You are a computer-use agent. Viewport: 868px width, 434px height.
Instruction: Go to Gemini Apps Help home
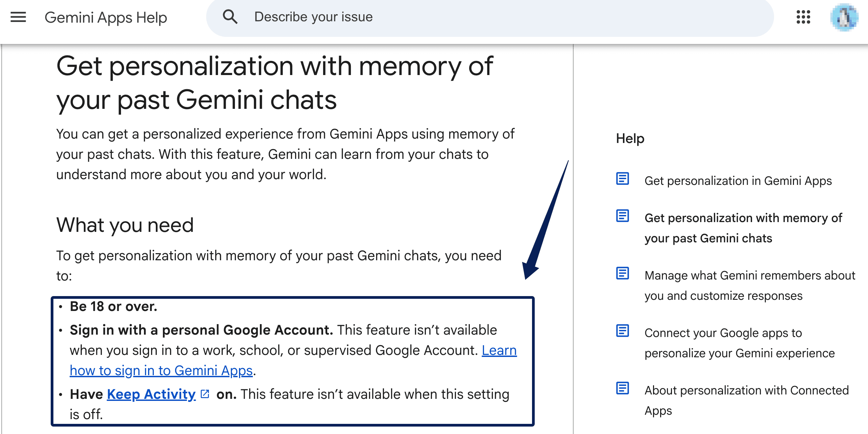point(106,18)
